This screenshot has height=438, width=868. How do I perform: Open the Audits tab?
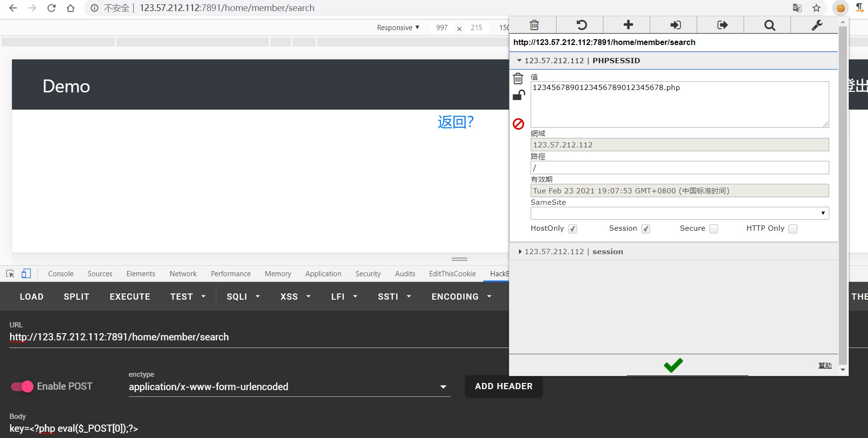(405, 274)
